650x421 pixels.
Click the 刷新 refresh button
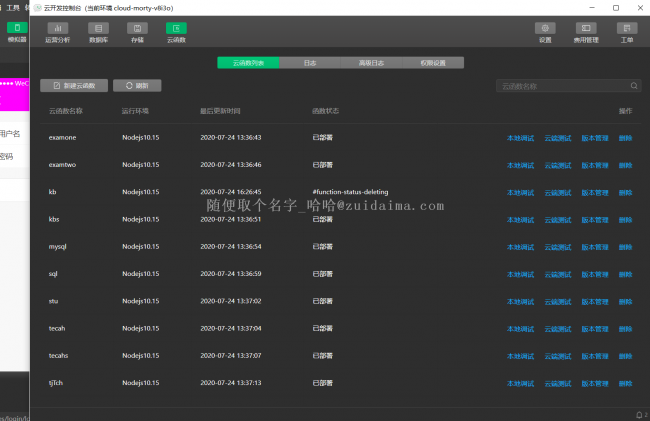pos(137,86)
